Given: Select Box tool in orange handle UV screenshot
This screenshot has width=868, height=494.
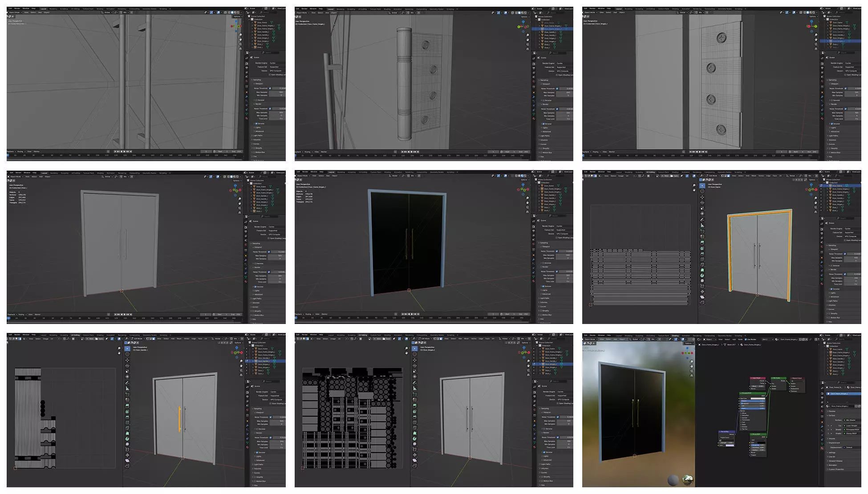Looking at the screenshot, I should (127, 348).
